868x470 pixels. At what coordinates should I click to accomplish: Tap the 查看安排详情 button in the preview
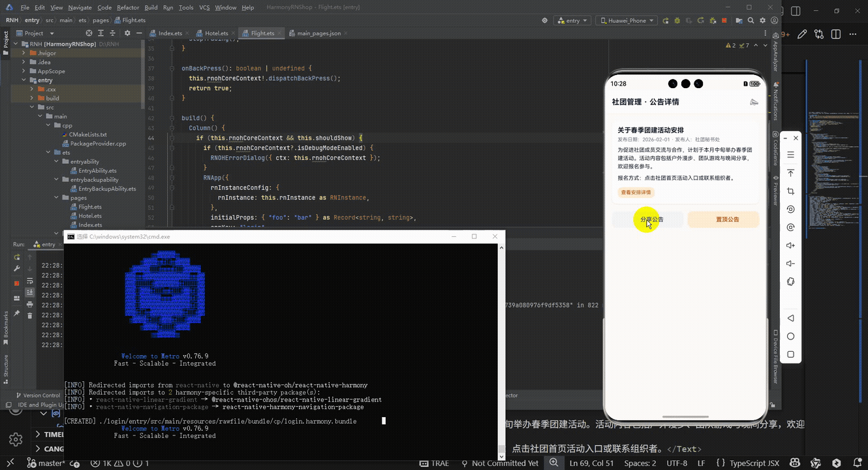636,192
